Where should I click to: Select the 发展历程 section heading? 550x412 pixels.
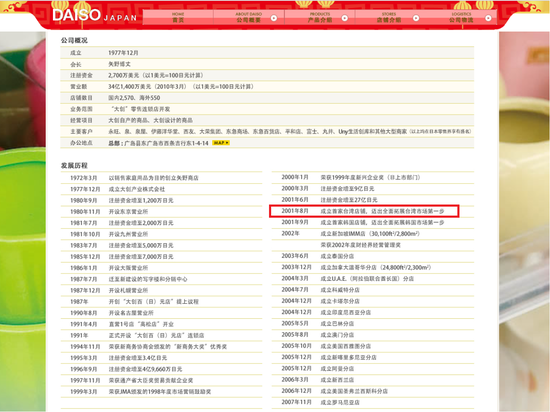coord(74,166)
